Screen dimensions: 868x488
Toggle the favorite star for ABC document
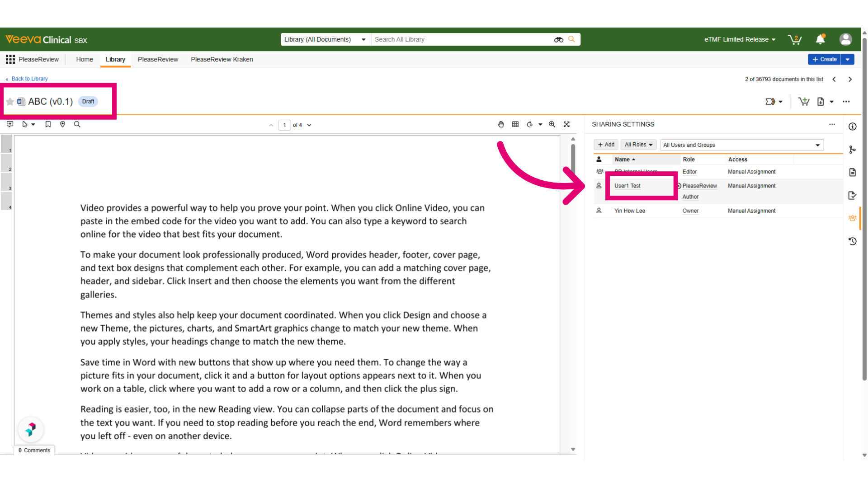tap(10, 102)
